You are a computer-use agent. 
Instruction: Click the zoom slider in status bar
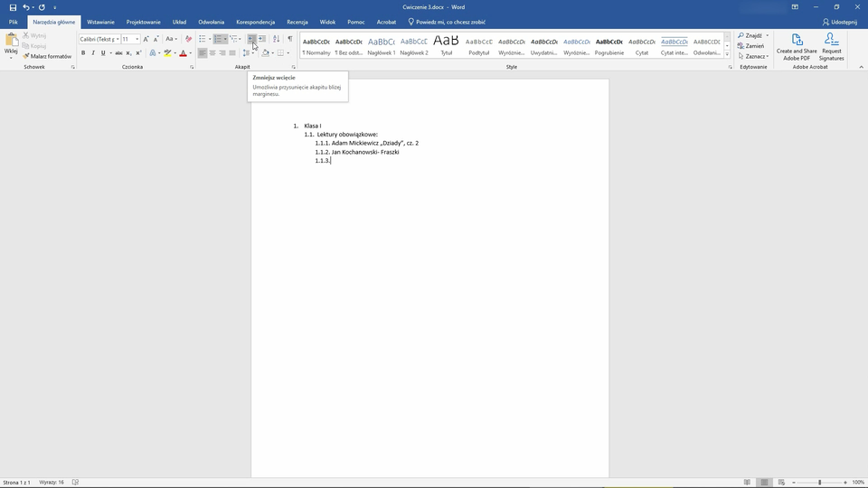[819, 483]
